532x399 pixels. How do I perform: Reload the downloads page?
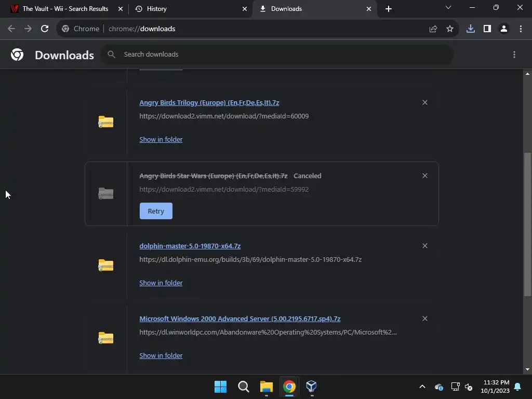coord(45,29)
